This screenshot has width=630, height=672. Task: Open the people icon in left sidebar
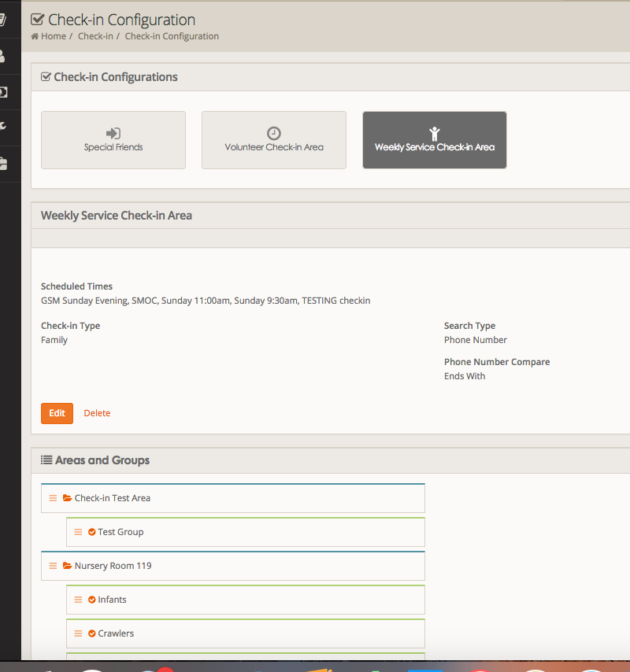(x=4, y=56)
